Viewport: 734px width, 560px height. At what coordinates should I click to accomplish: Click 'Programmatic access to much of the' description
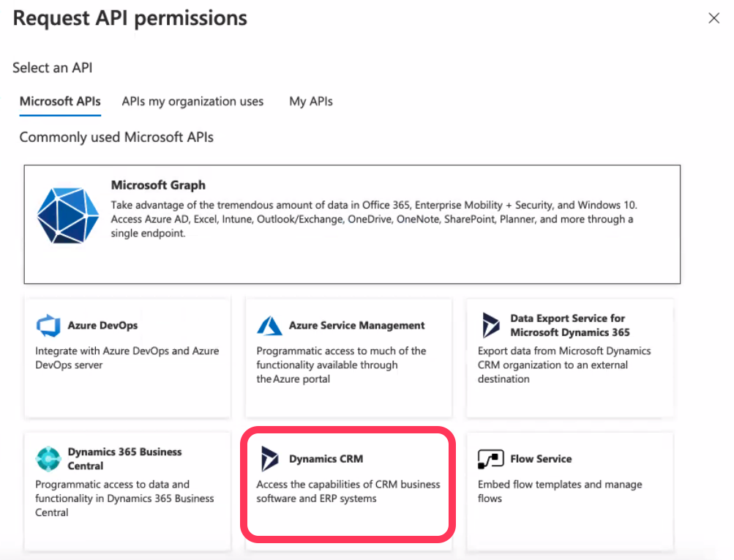coord(341,365)
